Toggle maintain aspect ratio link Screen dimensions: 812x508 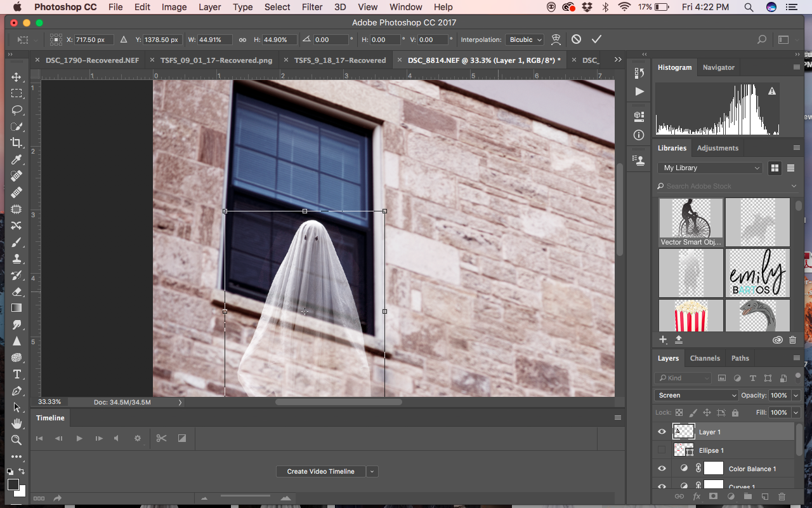pos(242,39)
